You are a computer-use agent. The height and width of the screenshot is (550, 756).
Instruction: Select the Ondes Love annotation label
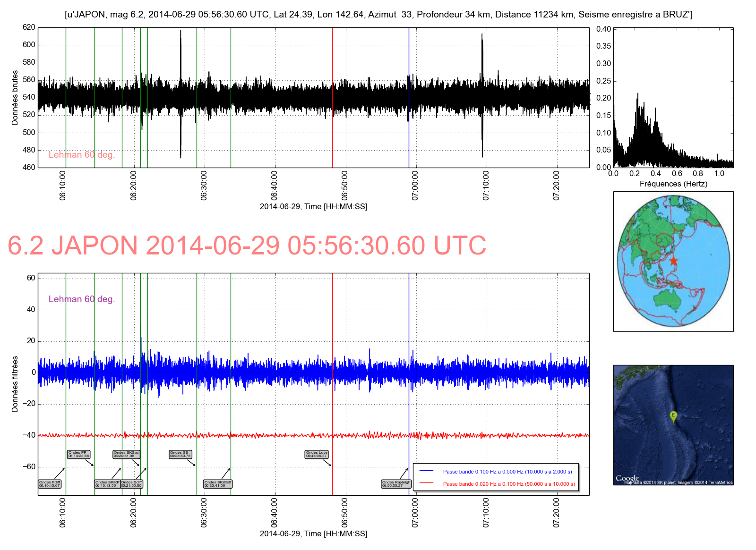pos(317,454)
